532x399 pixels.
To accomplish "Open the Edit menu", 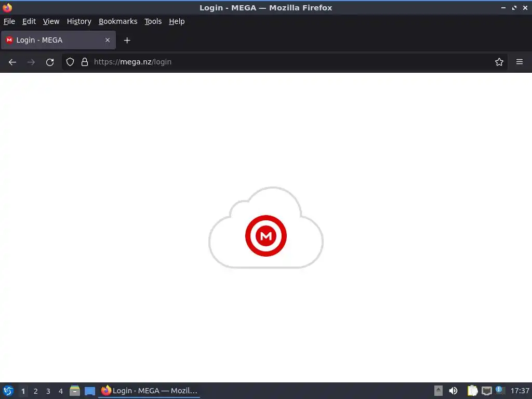I will click(29, 21).
